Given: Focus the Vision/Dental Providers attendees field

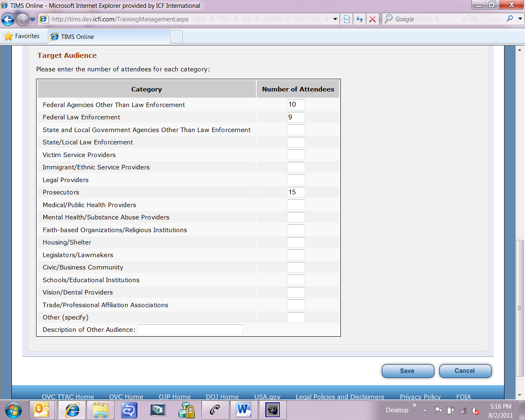Looking at the screenshot, I should click(x=296, y=292).
